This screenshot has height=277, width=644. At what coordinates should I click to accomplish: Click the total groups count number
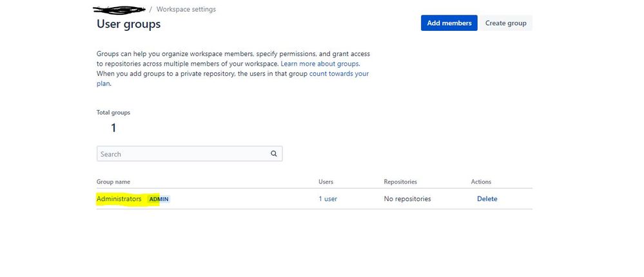[x=113, y=128]
